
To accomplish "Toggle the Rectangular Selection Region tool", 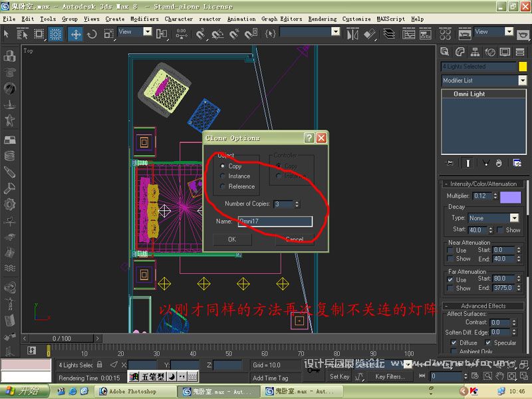I will pos(39,34).
